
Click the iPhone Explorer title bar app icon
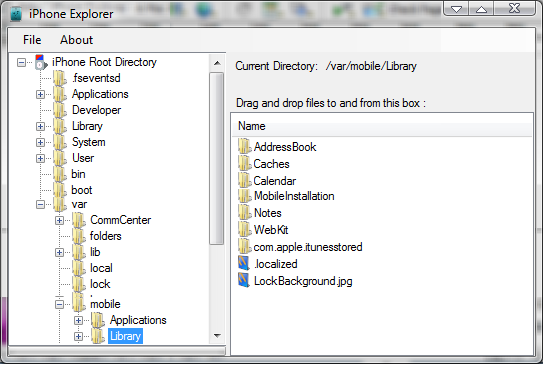16,14
